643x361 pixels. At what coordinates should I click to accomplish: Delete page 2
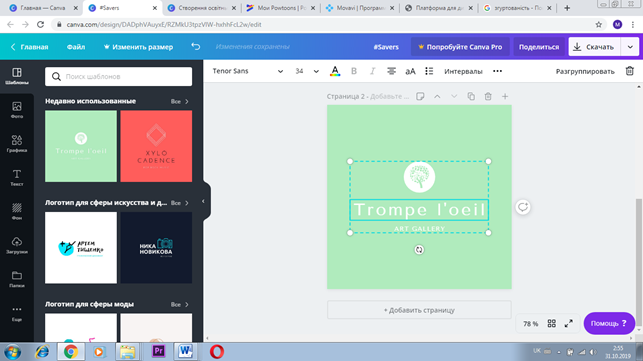click(x=488, y=96)
